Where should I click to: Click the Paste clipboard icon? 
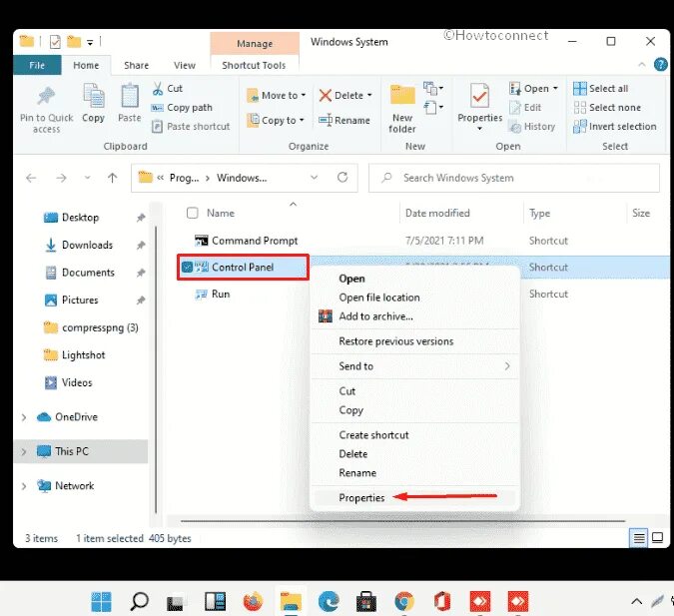tap(130, 96)
